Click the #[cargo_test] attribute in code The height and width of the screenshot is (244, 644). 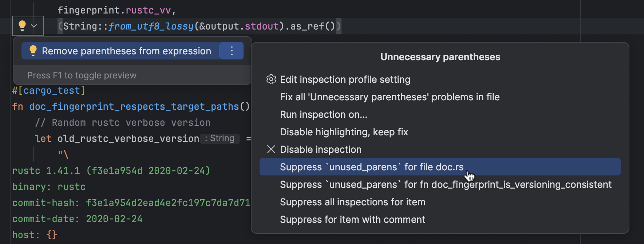pyautogui.click(x=49, y=90)
